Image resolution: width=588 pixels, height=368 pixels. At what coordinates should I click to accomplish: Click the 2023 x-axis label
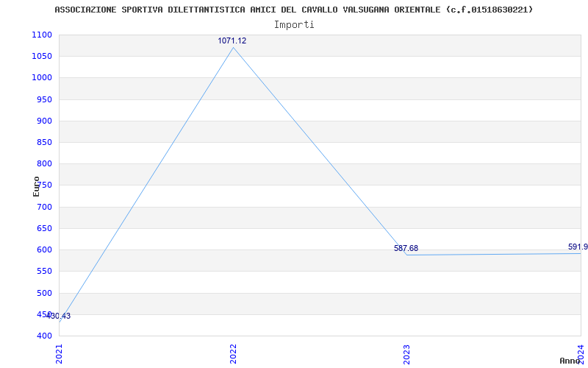[x=407, y=354]
